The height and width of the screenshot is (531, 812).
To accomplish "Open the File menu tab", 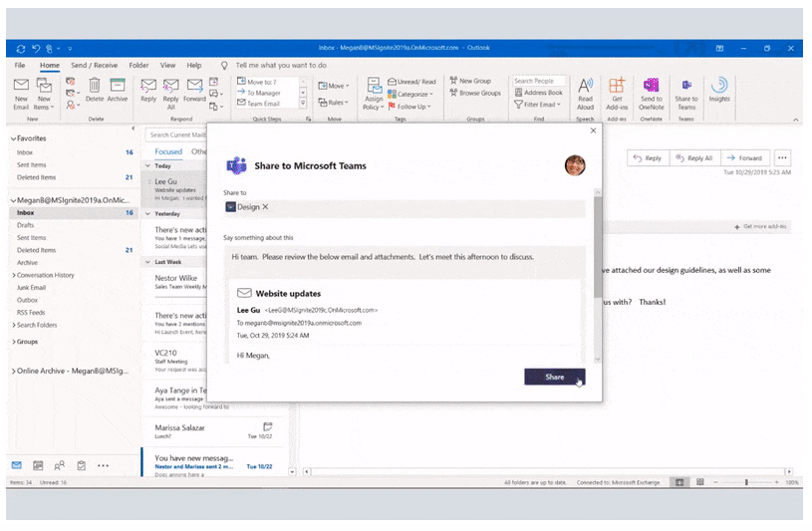I will point(20,66).
